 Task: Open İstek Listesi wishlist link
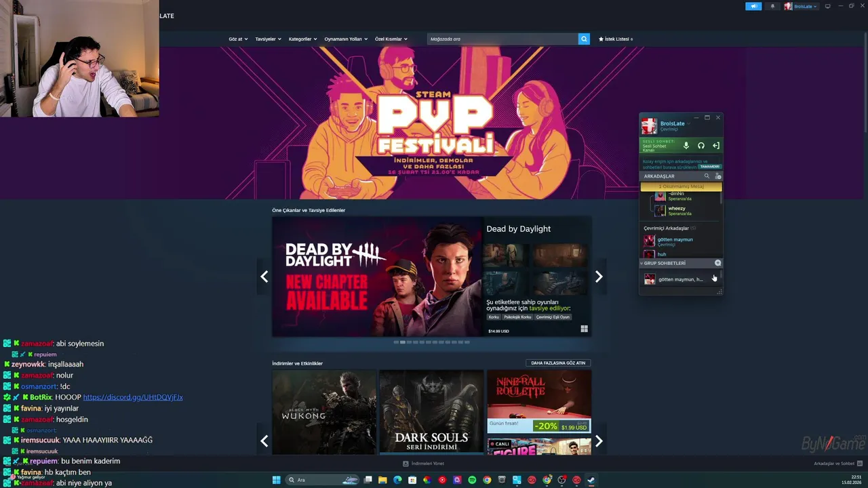[x=616, y=39]
